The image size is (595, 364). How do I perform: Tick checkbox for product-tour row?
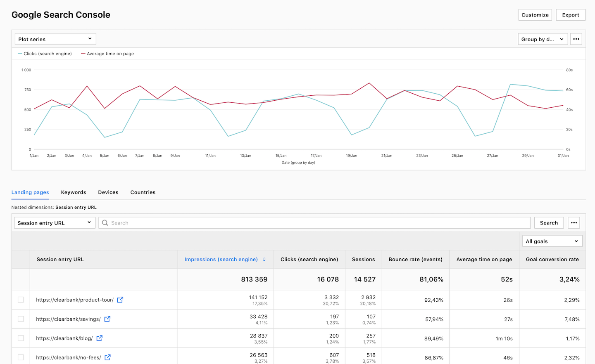click(x=21, y=300)
